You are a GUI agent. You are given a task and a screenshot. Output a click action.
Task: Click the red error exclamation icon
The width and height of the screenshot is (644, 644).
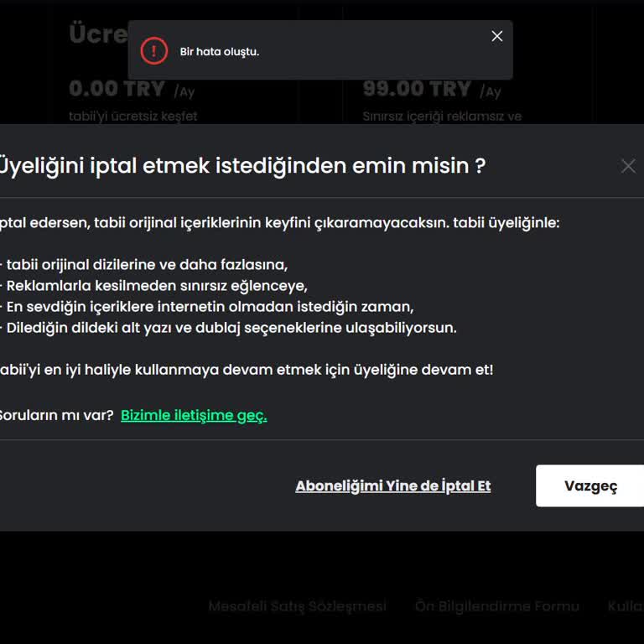point(154,51)
